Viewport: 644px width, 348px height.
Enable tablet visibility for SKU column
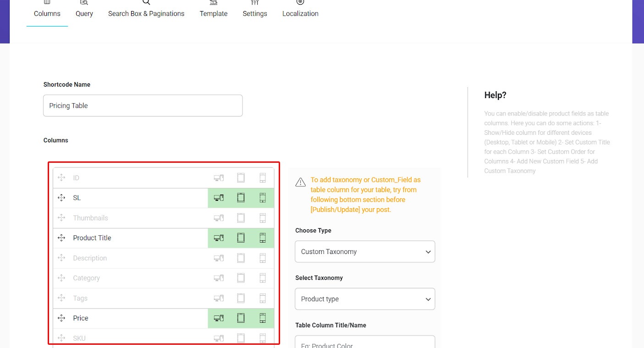pos(241,338)
